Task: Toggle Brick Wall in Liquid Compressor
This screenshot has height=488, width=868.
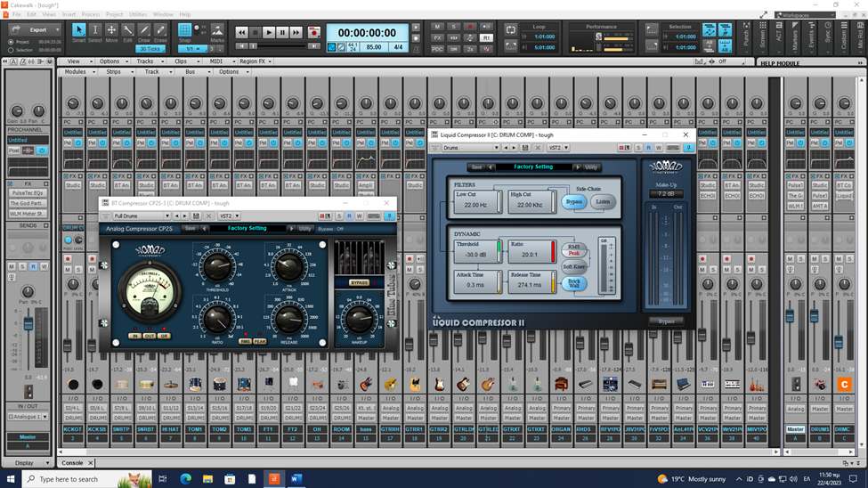Action: coord(574,283)
